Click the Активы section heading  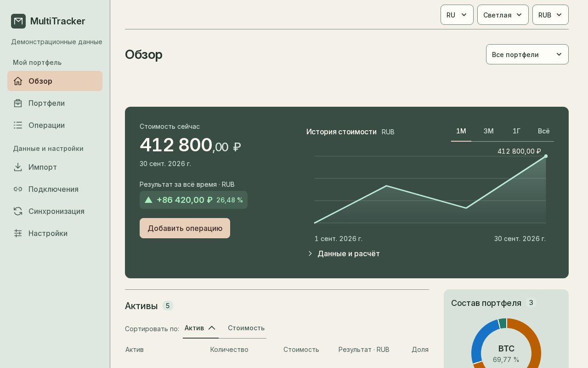click(x=141, y=306)
